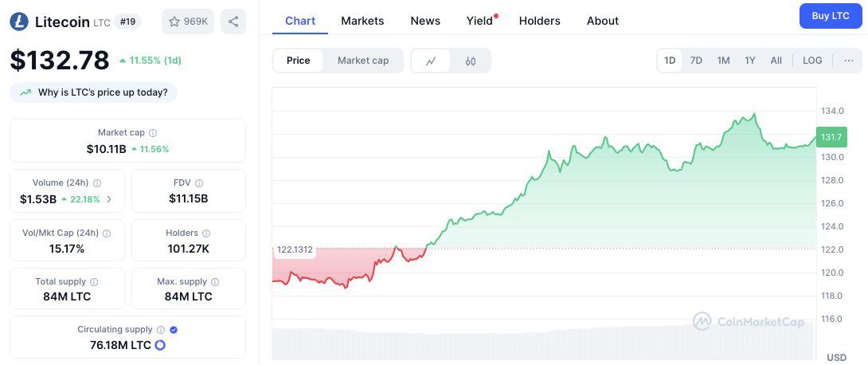Image resolution: width=868 pixels, height=365 pixels.
Task: Expand Volume (24h) details chevron
Action: pyautogui.click(x=109, y=199)
